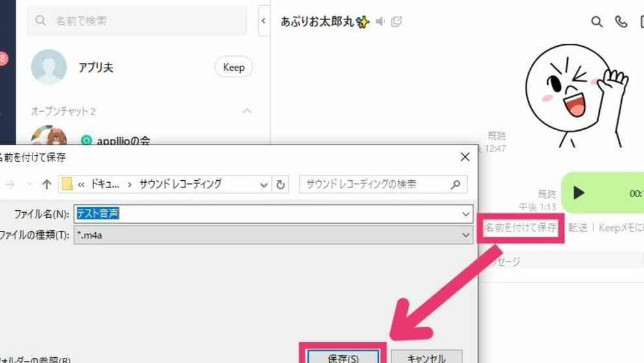Open chat in separate window icon
Viewport: 644px width, 363px height.
(396, 21)
